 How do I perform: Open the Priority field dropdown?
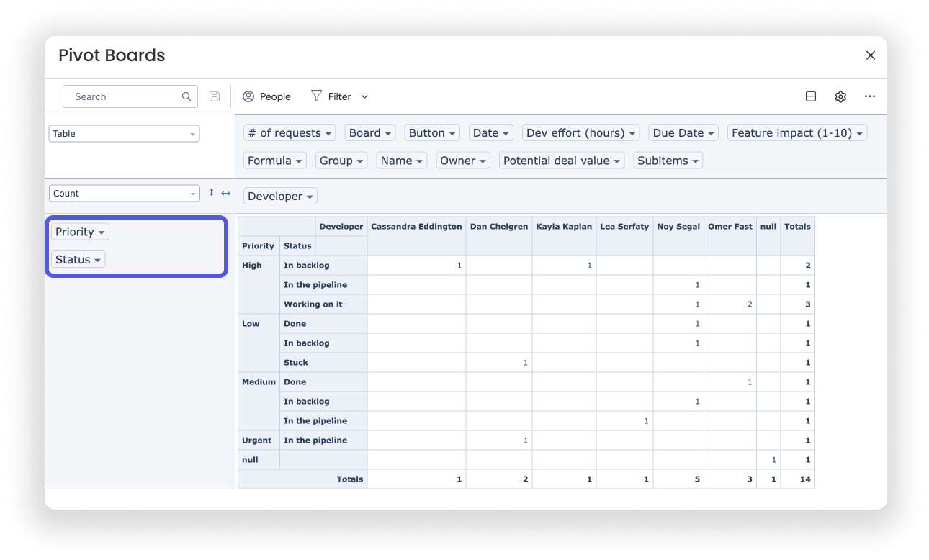80,232
